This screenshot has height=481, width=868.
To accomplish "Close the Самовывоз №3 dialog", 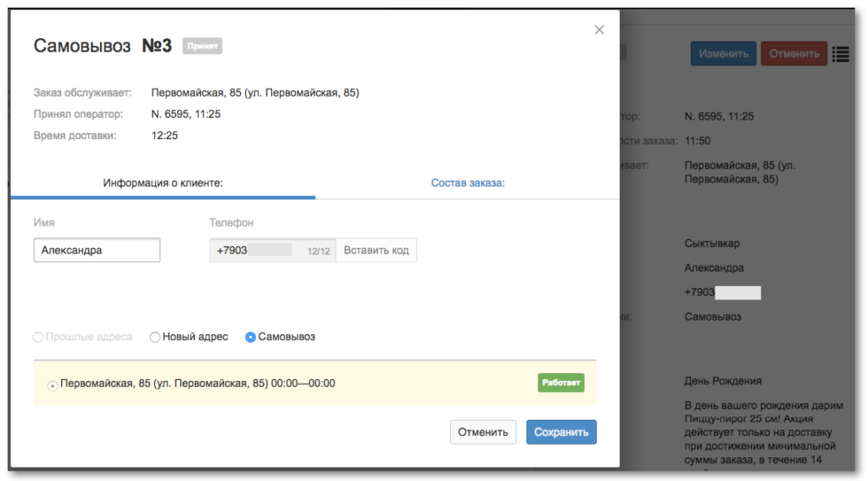I will 599,30.
